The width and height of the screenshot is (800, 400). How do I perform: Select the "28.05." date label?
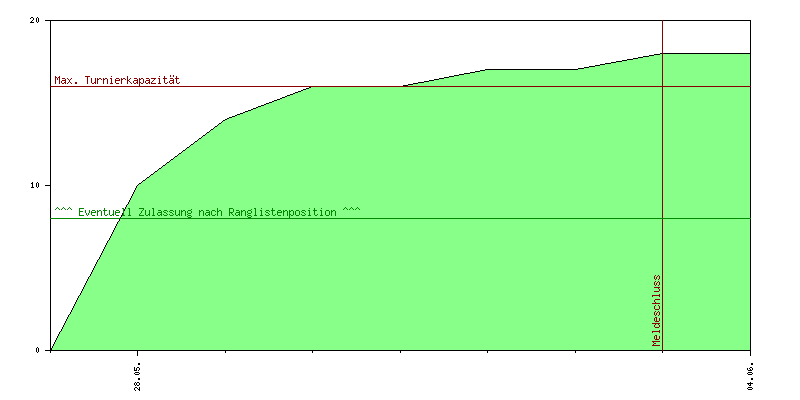(138, 372)
